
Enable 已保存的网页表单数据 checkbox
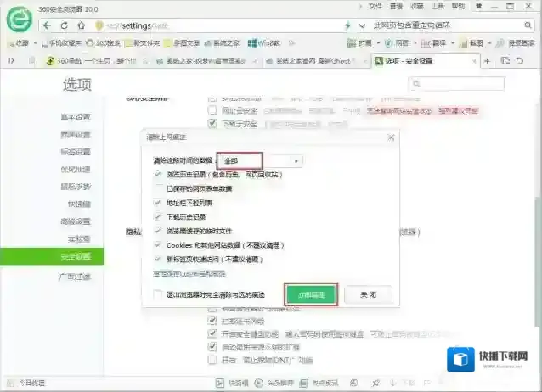159,188
